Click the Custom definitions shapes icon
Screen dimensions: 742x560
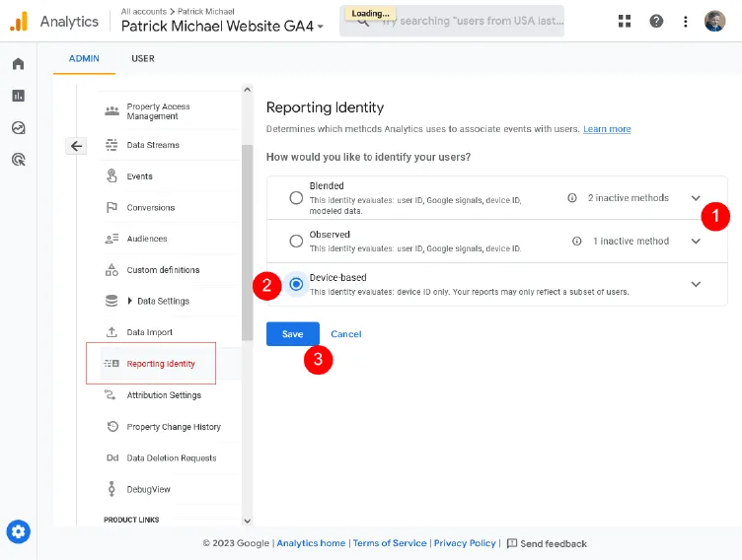coord(111,269)
